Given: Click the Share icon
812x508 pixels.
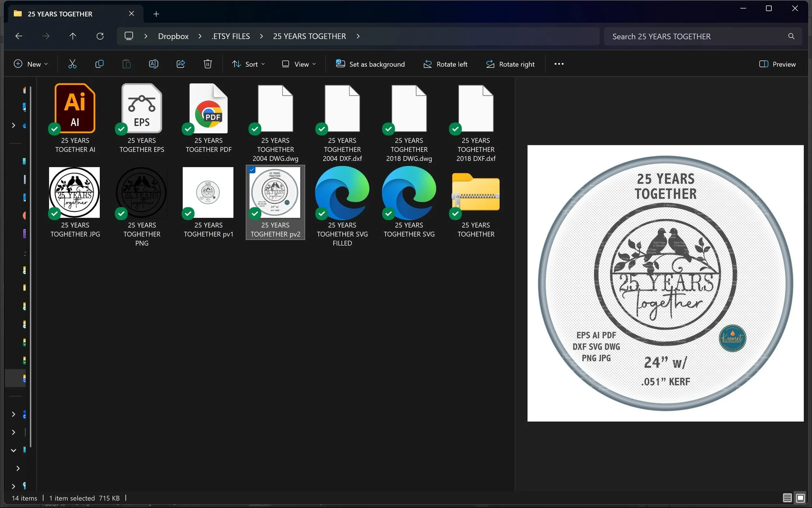Looking at the screenshot, I should tap(181, 64).
